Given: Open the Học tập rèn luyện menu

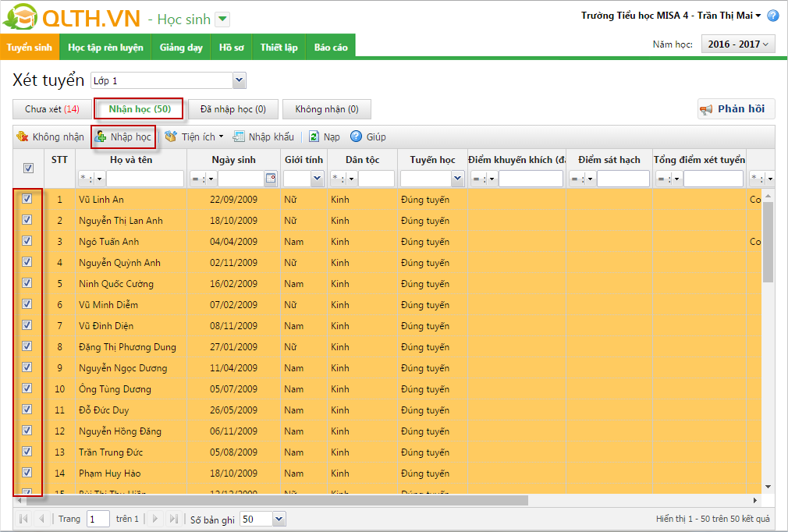Looking at the screenshot, I should (x=105, y=48).
